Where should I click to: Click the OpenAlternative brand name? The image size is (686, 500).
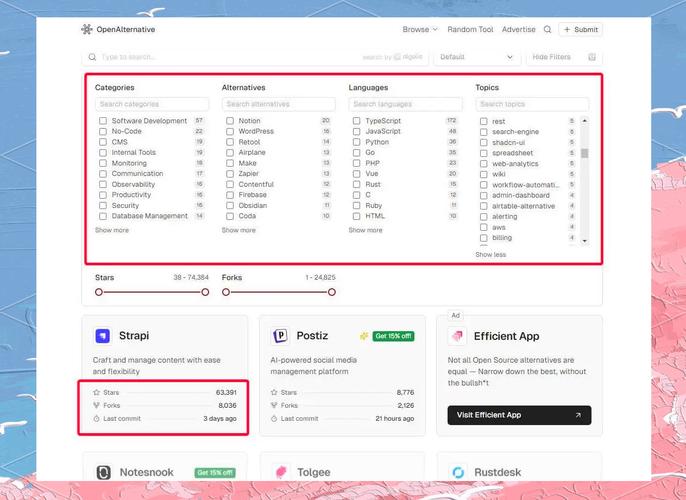click(126, 29)
